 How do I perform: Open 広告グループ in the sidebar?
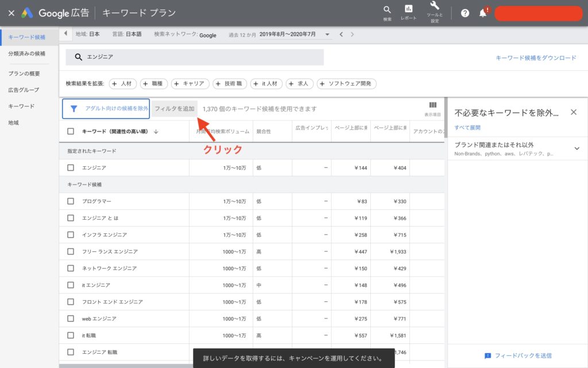[x=24, y=90]
